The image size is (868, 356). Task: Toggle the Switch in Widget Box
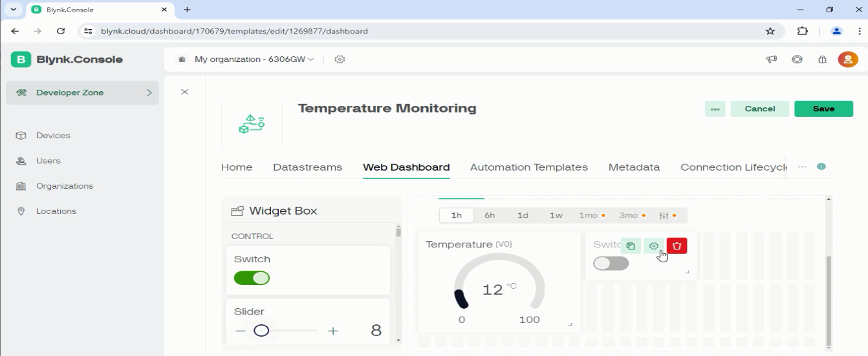coord(252,278)
